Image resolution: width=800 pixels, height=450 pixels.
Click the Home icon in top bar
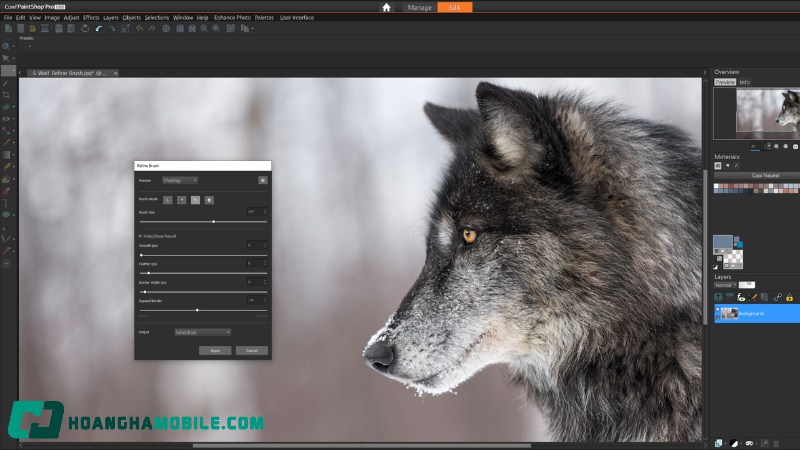[x=387, y=7]
